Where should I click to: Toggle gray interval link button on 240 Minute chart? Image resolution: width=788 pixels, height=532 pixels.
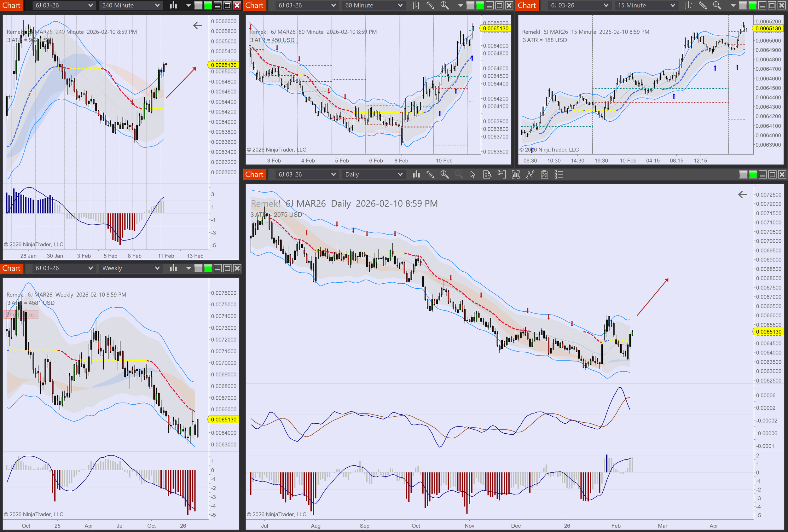(198, 5)
